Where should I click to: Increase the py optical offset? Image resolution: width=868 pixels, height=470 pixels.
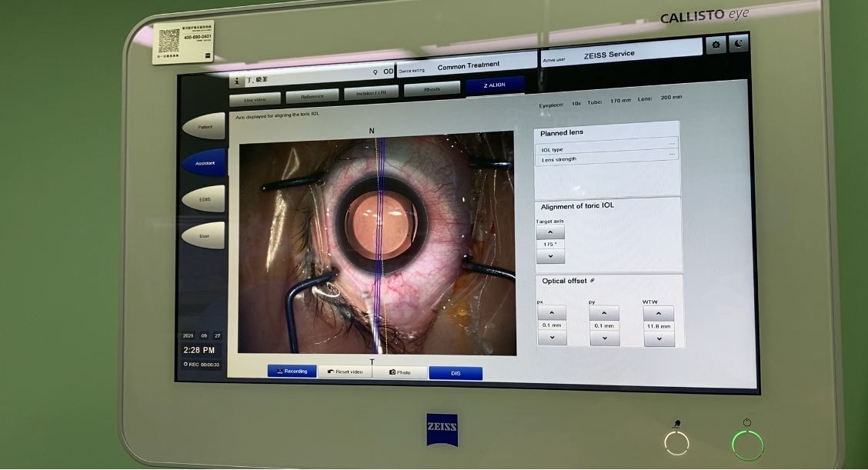[x=604, y=313]
